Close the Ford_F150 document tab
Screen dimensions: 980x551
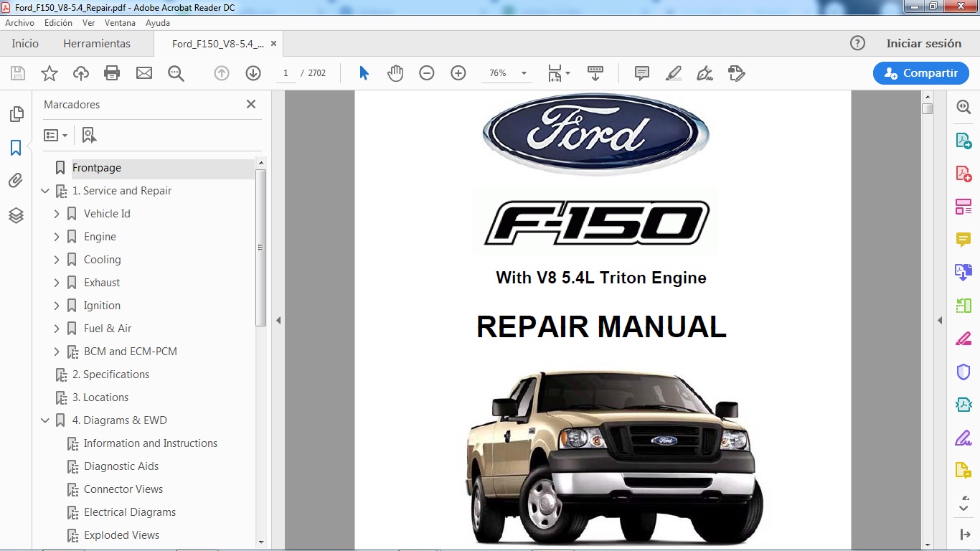point(273,44)
